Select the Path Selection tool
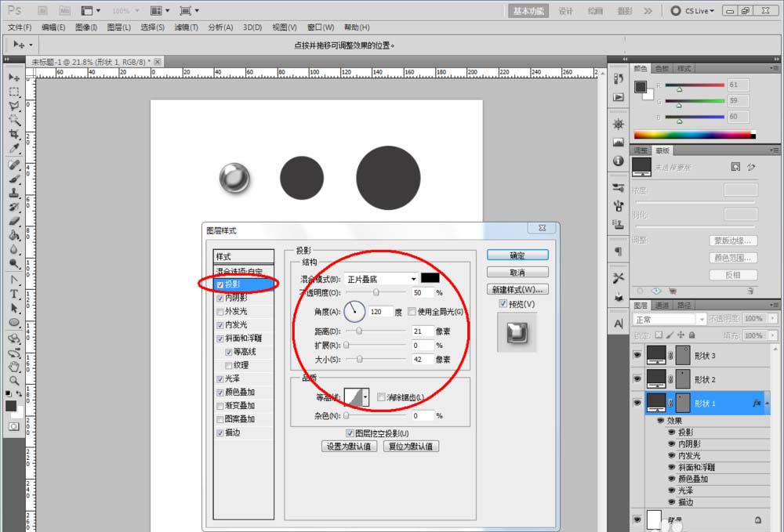This screenshot has height=532, width=784. pos(14,308)
